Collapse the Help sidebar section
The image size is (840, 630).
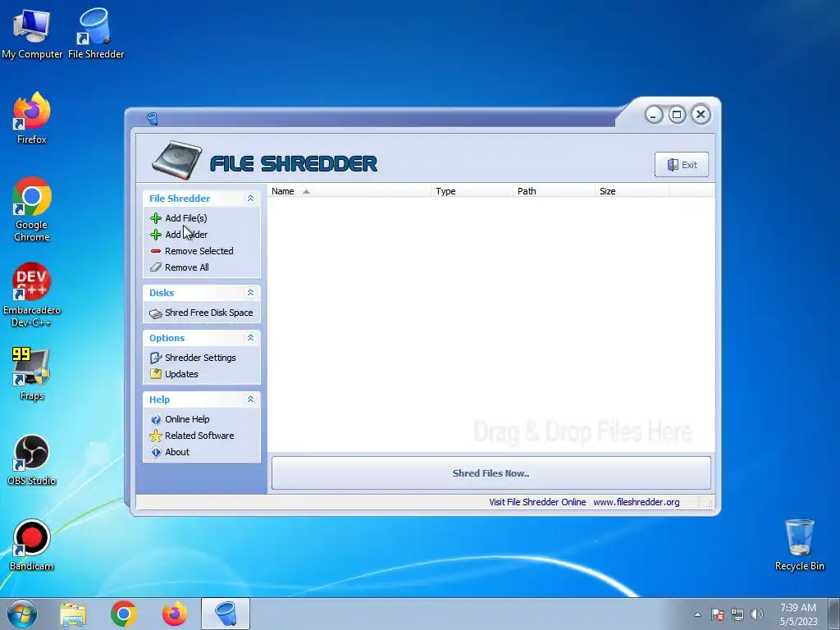coord(250,399)
